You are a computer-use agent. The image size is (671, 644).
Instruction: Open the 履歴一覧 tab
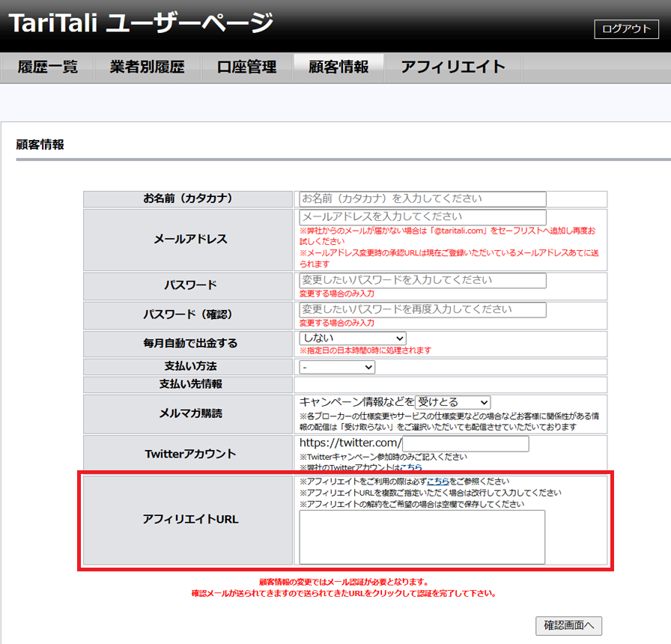(x=47, y=67)
